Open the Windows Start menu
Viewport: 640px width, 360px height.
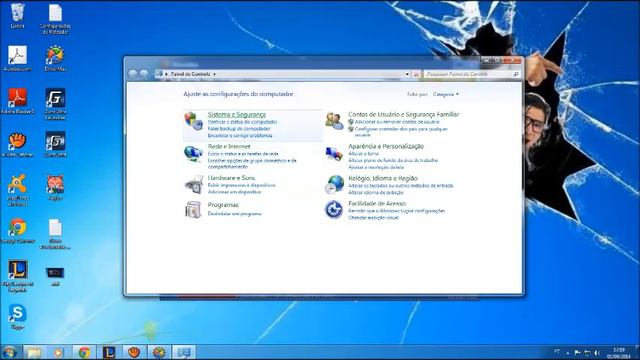tap(9, 352)
